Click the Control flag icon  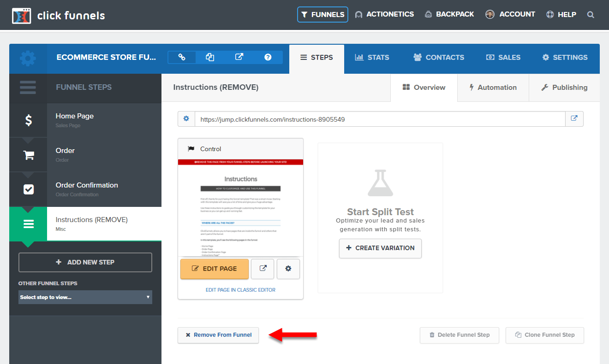[191, 149]
